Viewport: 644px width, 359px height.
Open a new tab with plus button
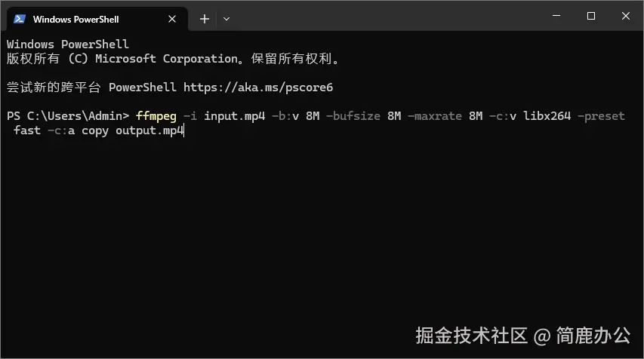point(204,19)
